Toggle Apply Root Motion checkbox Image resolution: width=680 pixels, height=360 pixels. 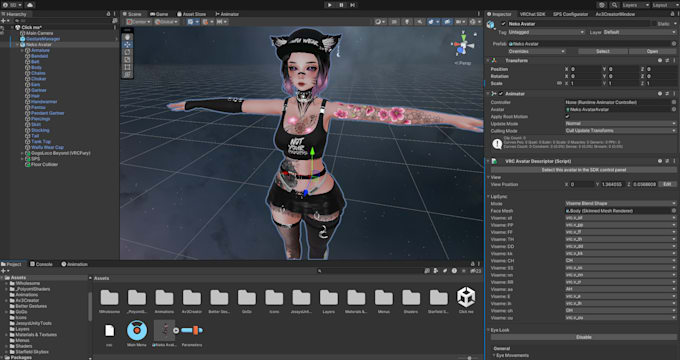[568, 117]
